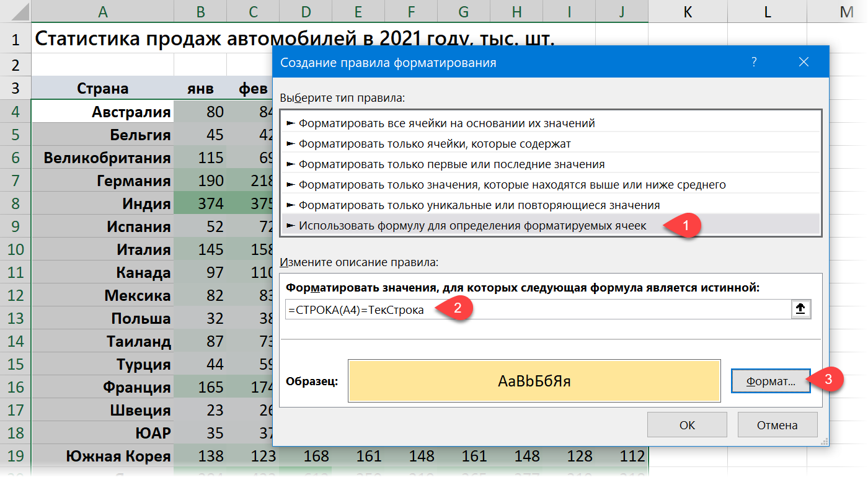Select cell with Австралия

click(x=102, y=112)
